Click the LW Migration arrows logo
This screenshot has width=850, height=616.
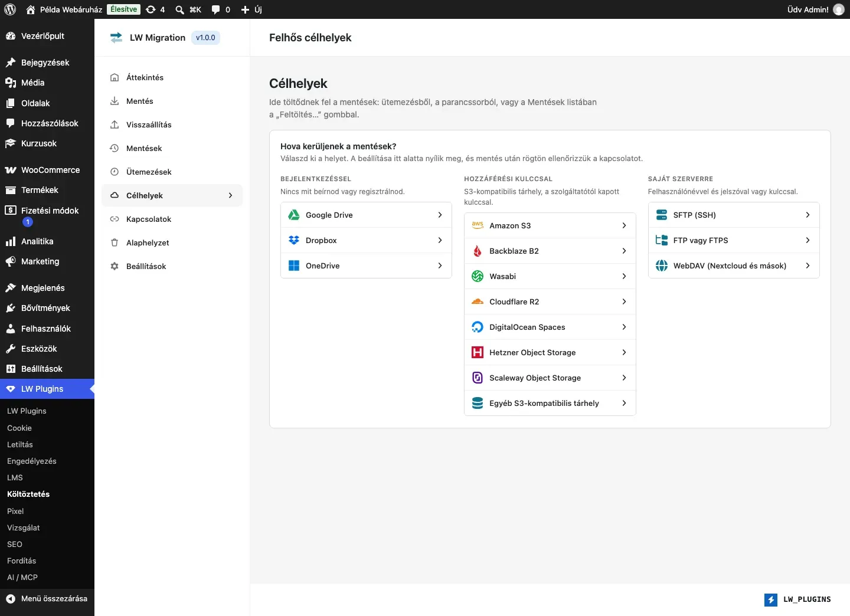point(116,38)
